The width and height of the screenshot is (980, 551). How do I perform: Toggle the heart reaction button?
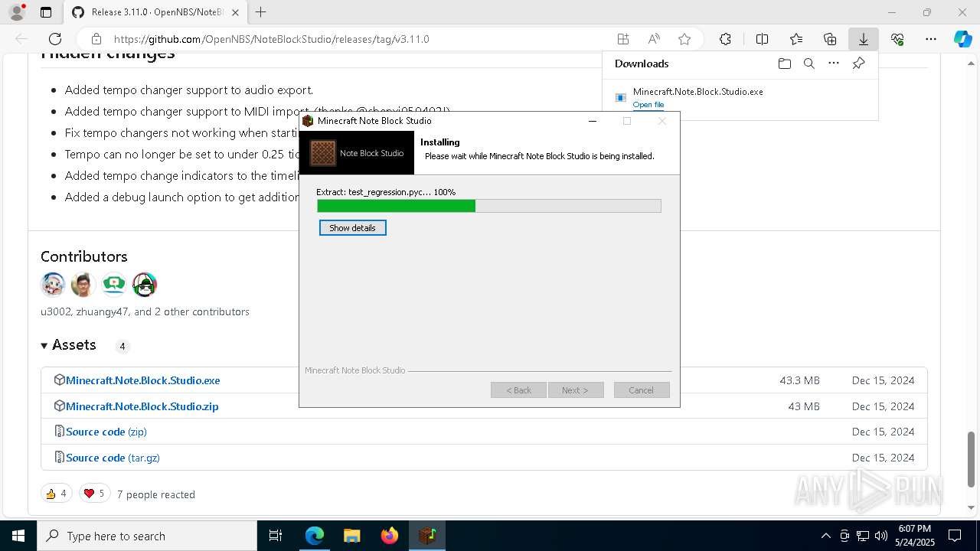point(94,494)
